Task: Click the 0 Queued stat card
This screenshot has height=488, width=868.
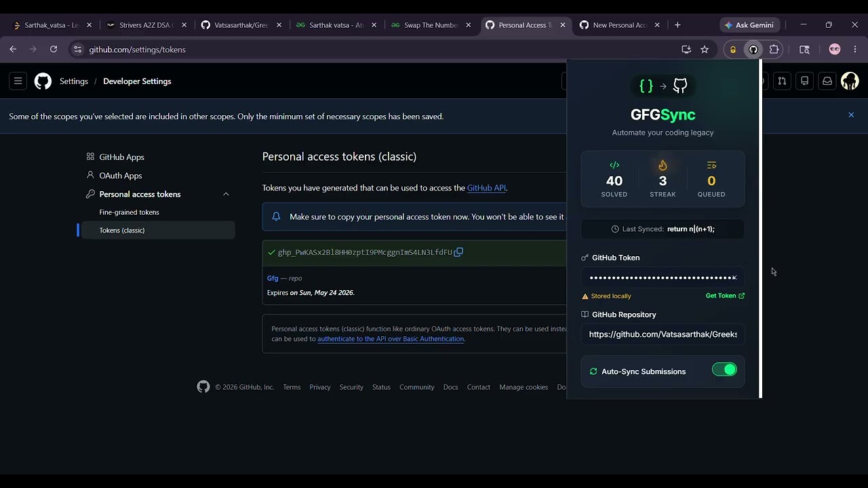Action: 711,180
